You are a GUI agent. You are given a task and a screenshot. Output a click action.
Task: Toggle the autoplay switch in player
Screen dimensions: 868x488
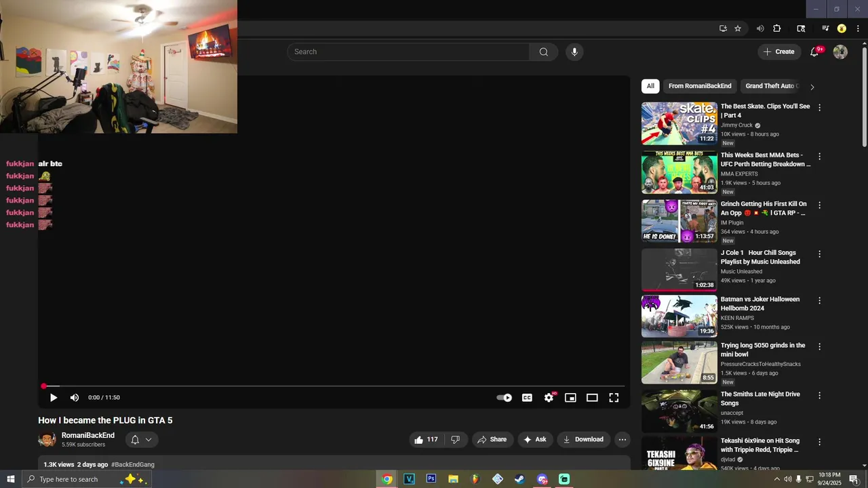505,398
